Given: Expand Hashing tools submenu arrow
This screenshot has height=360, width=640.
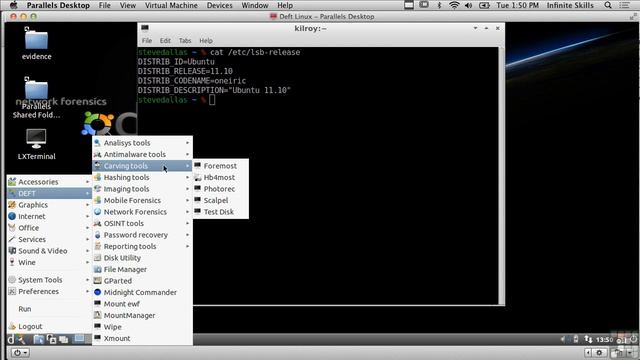Looking at the screenshot, I should [x=187, y=177].
